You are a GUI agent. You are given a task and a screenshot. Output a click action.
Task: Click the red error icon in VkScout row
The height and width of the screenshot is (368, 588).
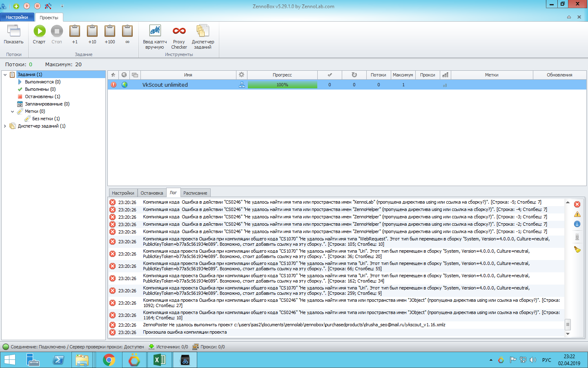114,85
